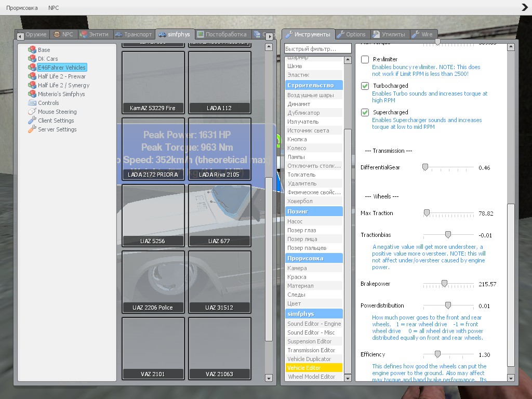Screen dimensions: 532x399
Task: Click the blue car icon on simfphys tab
Action: [x=163, y=34]
